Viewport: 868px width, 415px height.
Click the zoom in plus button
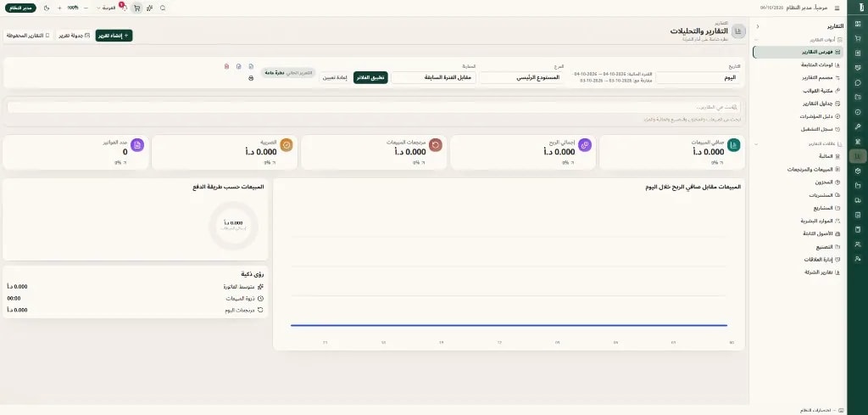[60, 8]
